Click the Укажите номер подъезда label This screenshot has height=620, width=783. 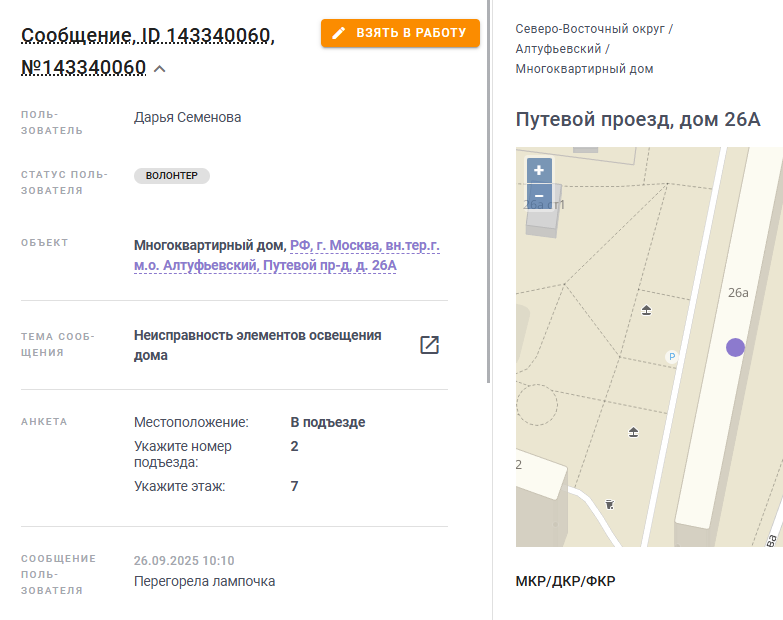[x=183, y=454]
